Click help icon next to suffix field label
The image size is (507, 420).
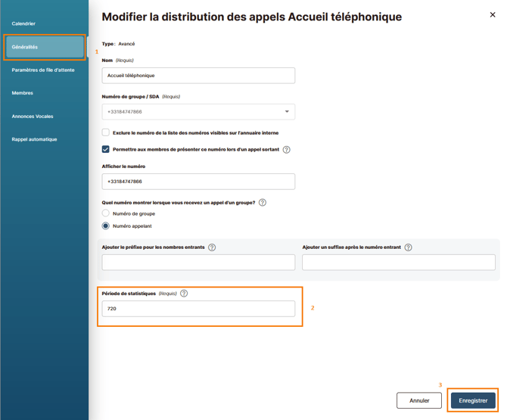(x=409, y=247)
